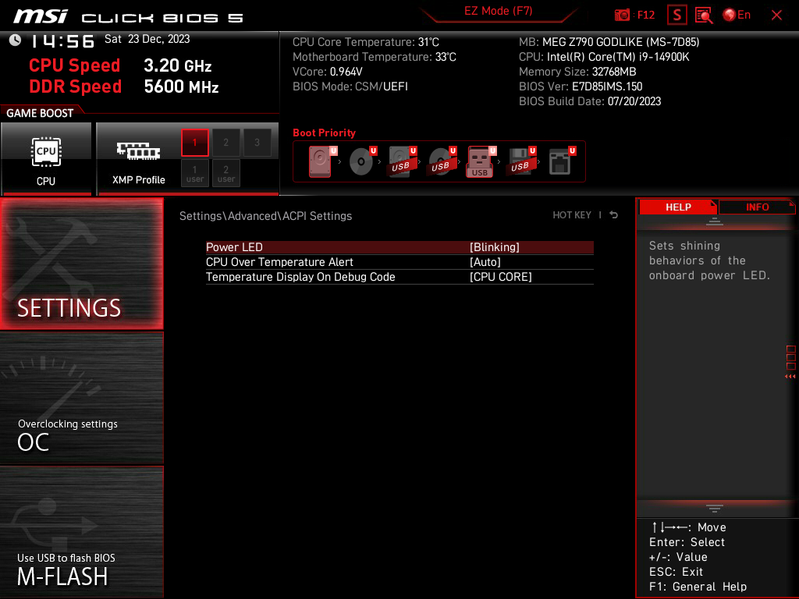Switch to EZ Mode (F7)
This screenshot has height=599, width=799.
point(498,11)
